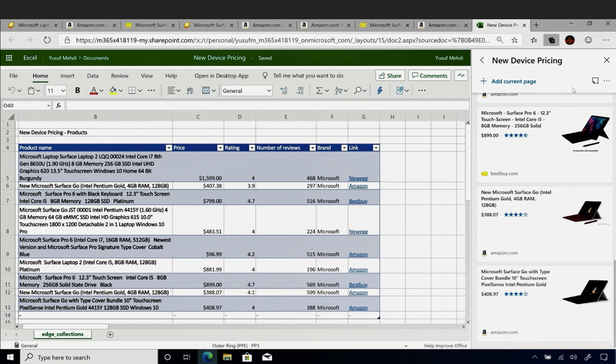616x364 pixels.
Task: Click the wrap text icon
Action: tap(190, 91)
